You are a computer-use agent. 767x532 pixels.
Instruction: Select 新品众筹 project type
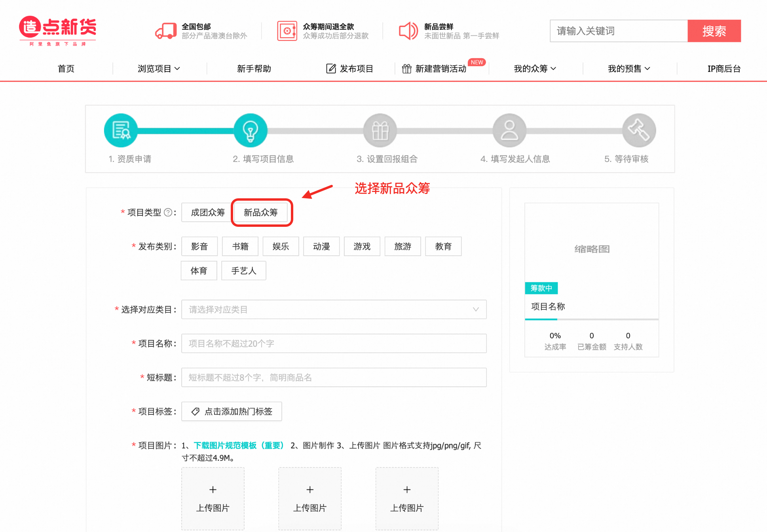tap(262, 212)
